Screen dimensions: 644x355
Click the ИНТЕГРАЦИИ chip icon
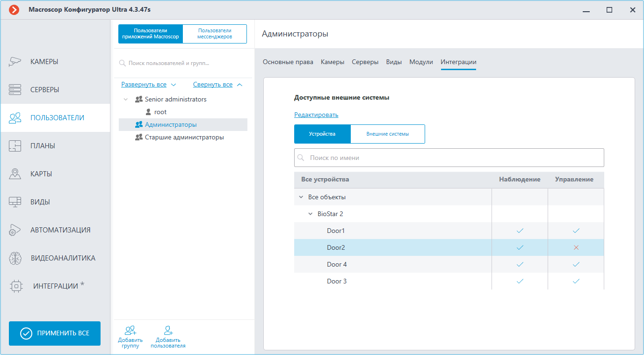(x=16, y=286)
